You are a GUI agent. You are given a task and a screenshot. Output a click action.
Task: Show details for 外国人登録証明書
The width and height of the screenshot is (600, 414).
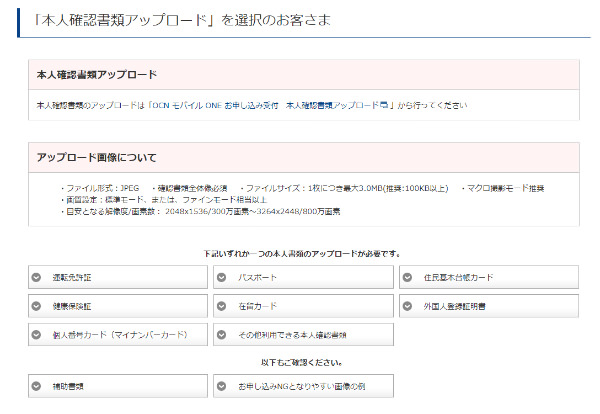(x=489, y=306)
